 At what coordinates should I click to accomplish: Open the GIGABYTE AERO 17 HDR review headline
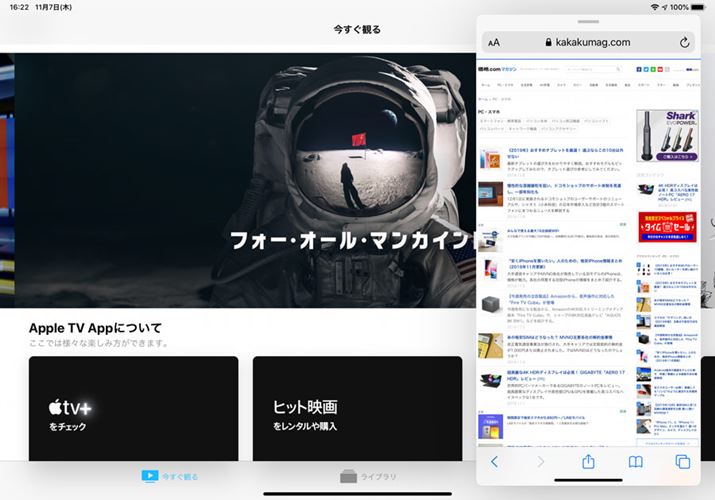pos(565,376)
